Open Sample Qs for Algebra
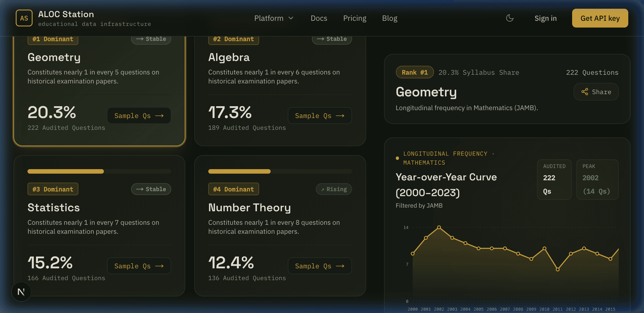 [320, 115]
